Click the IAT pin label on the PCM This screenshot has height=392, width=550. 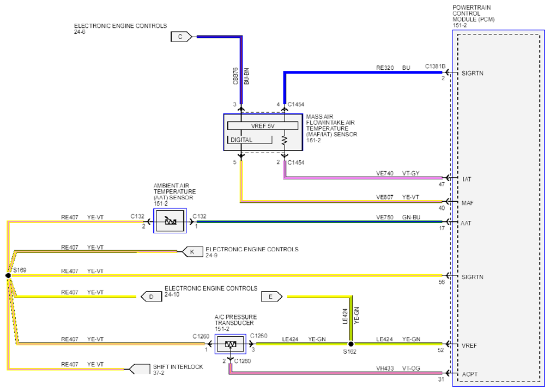point(467,179)
